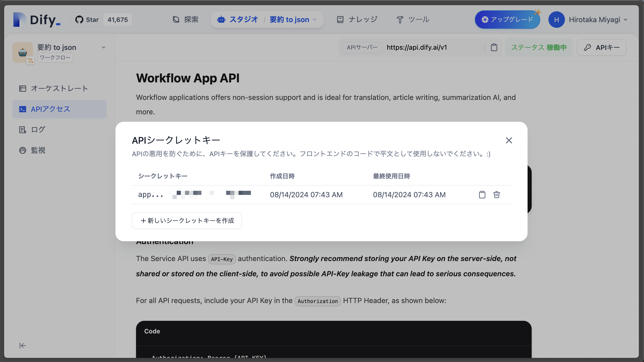This screenshot has height=362, width=644.
Task: Copy the secret key with the clipboard icon
Action: pos(482,195)
